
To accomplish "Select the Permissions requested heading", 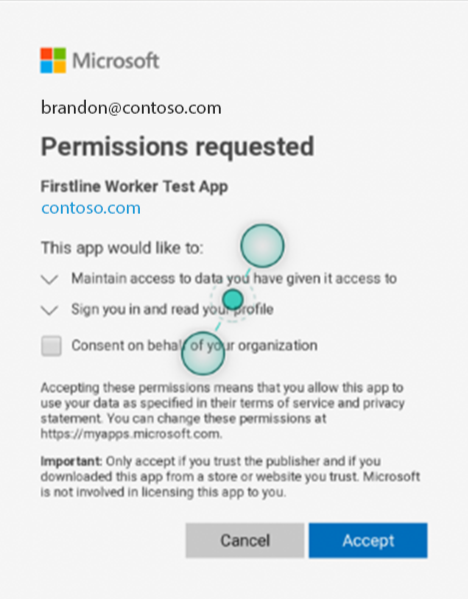I will tap(177, 147).
